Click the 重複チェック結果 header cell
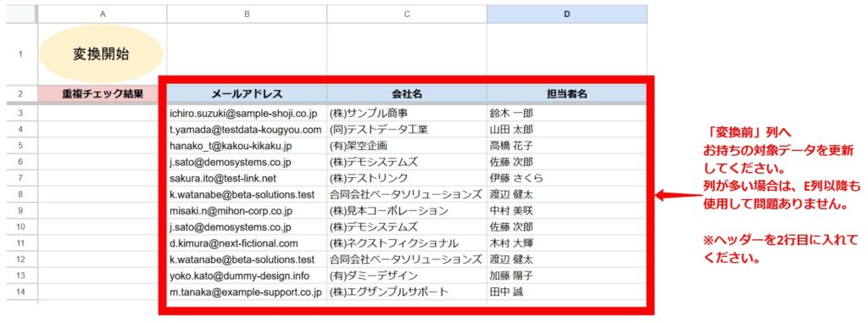Screen dimensions: 868x323 tap(103, 93)
